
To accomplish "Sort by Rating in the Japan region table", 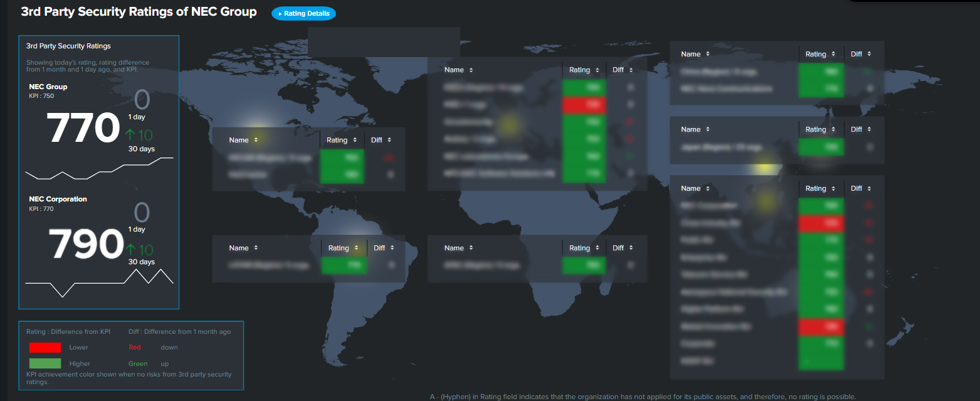I will pyautogui.click(x=820, y=129).
